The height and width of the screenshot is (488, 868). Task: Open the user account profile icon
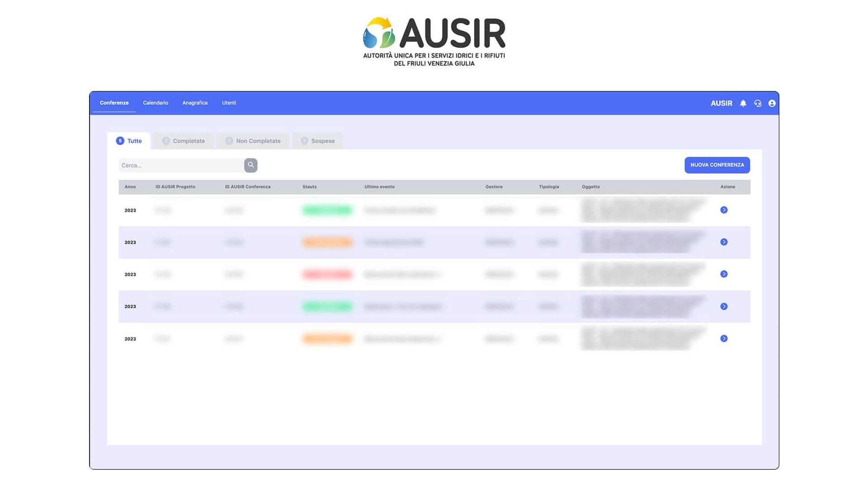[772, 103]
